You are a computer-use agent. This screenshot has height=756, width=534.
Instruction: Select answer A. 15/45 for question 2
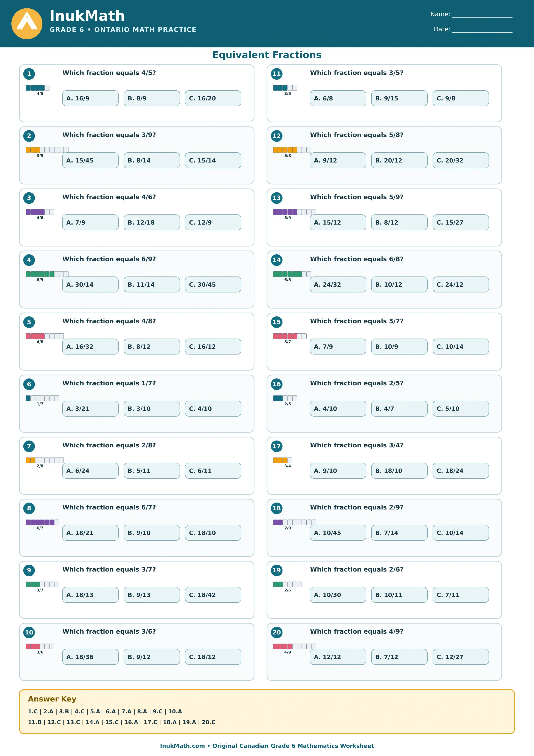click(x=90, y=160)
